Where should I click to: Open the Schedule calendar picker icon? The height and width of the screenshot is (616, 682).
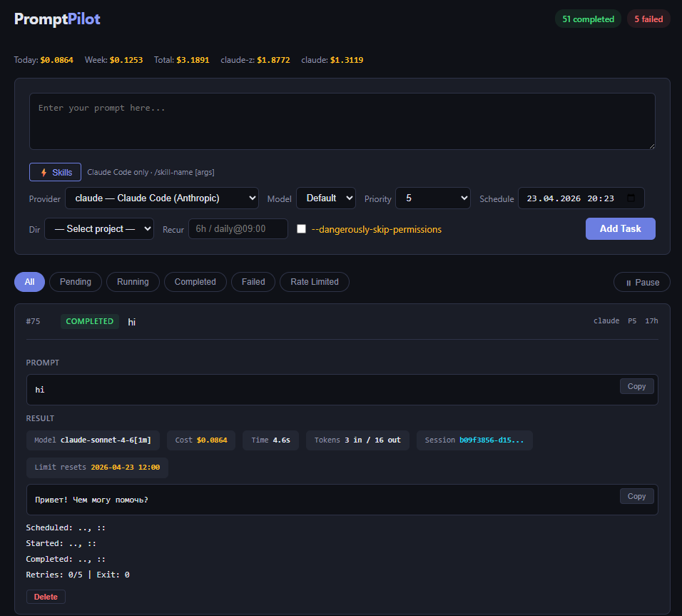point(630,198)
